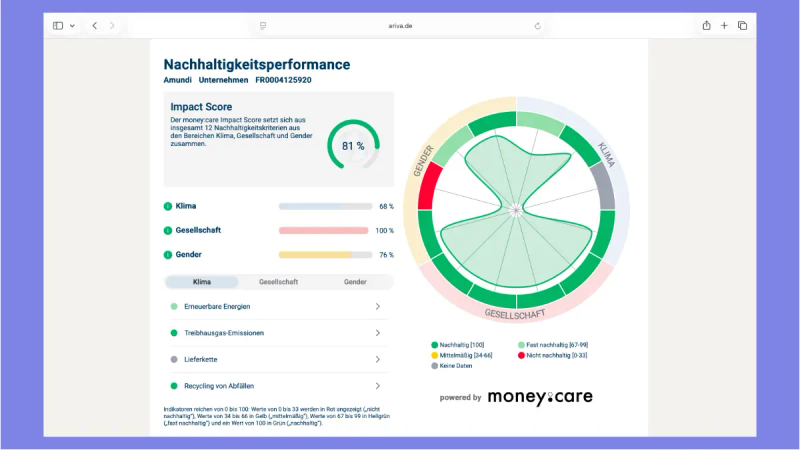This screenshot has height=450, width=800.
Task: Open the Share menu icon
Action: [706, 26]
